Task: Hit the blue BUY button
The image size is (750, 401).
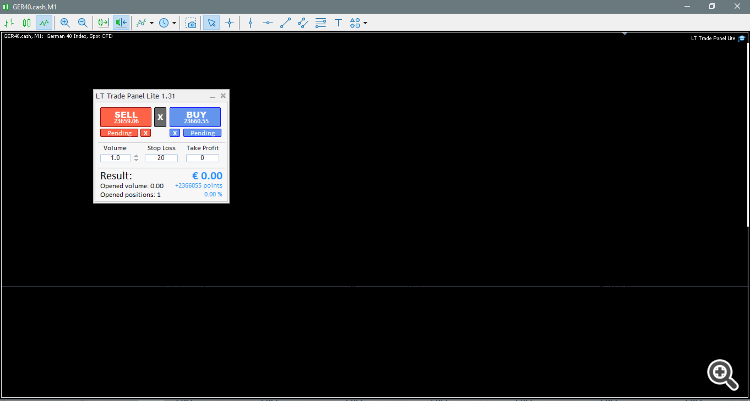Action: pos(195,117)
